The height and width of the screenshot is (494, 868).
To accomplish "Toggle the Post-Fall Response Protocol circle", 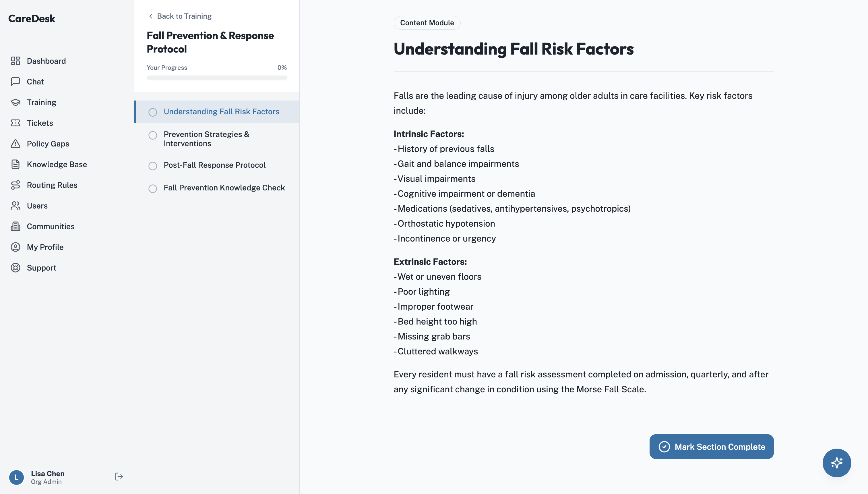I will [153, 166].
